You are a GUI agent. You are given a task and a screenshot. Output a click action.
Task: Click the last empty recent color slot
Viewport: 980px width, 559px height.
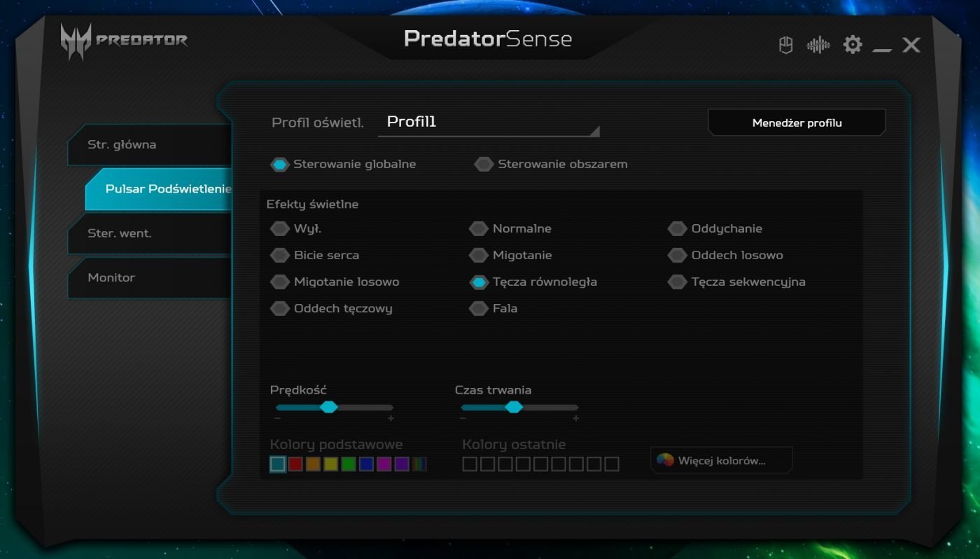pos(612,464)
